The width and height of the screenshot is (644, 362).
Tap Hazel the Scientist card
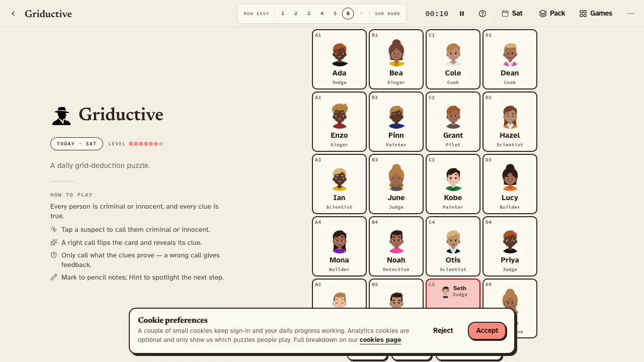(x=510, y=122)
